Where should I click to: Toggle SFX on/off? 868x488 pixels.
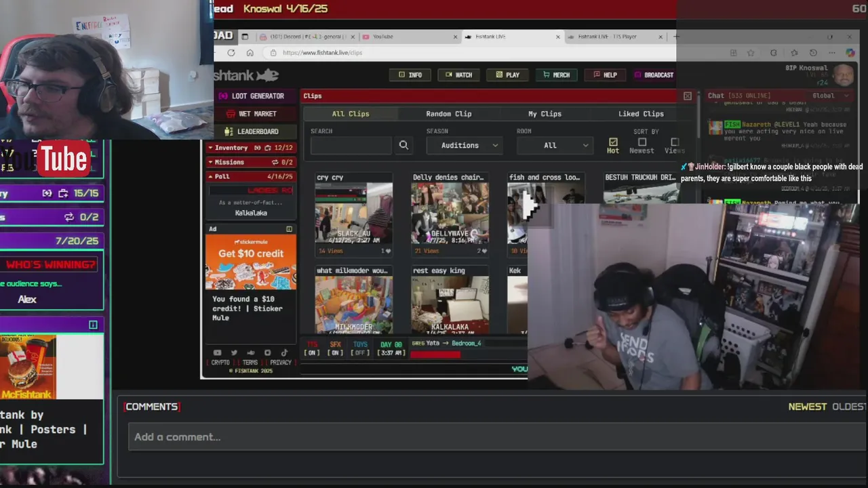click(336, 348)
